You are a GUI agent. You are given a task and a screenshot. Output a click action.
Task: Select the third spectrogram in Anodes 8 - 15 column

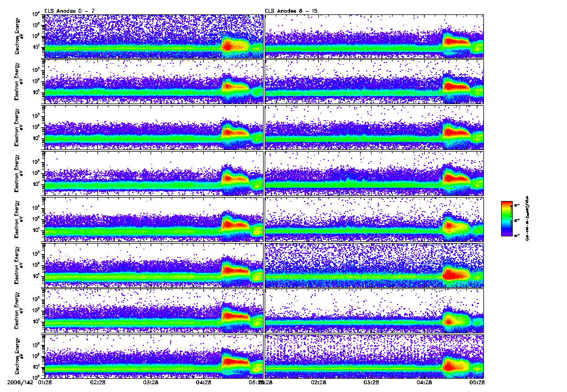coord(374,128)
